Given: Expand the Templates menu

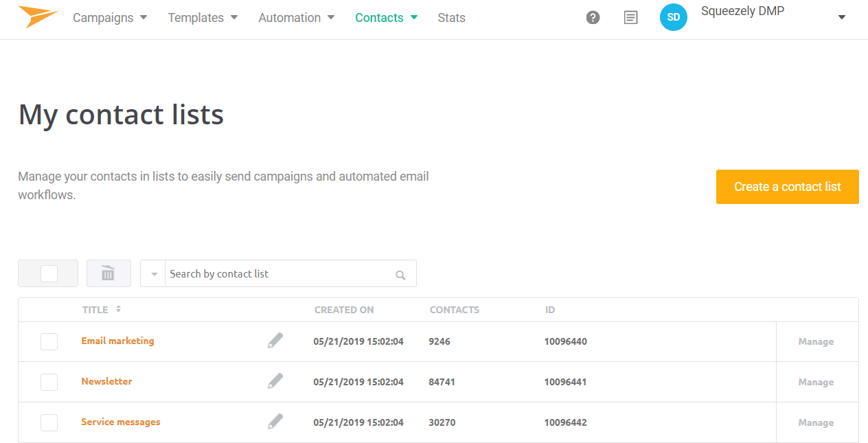Looking at the screenshot, I should coord(203,18).
